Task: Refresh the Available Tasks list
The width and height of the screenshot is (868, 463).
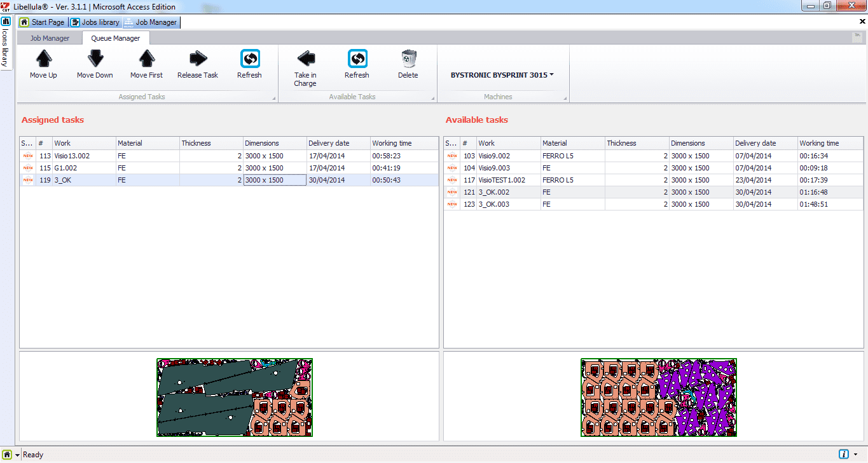Action: [357, 59]
